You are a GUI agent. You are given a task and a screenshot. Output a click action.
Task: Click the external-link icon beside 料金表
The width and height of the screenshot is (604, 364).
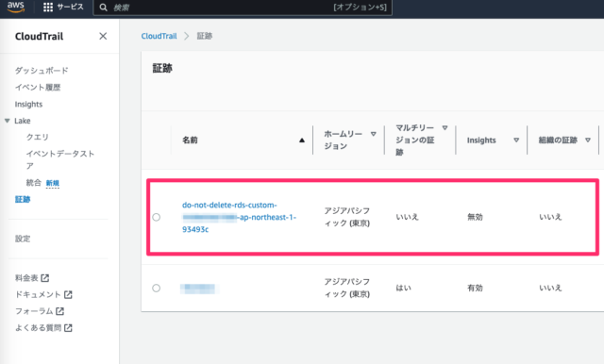point(45,278)
